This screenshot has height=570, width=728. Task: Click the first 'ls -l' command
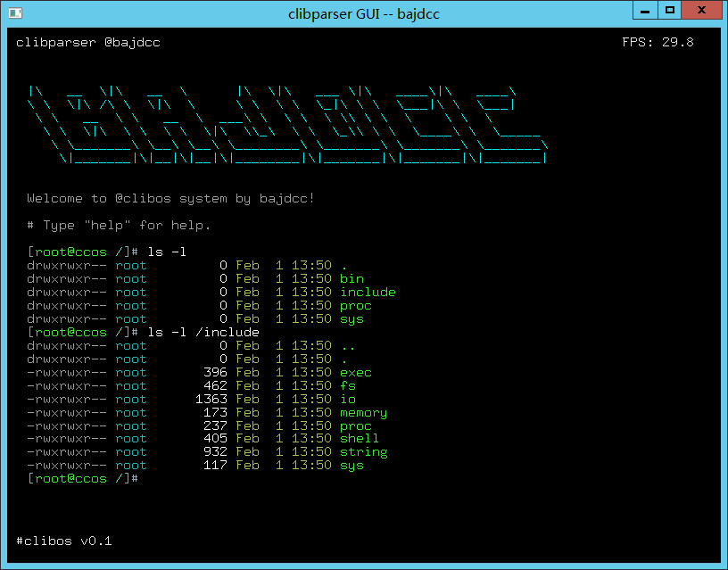coord(167,252)
